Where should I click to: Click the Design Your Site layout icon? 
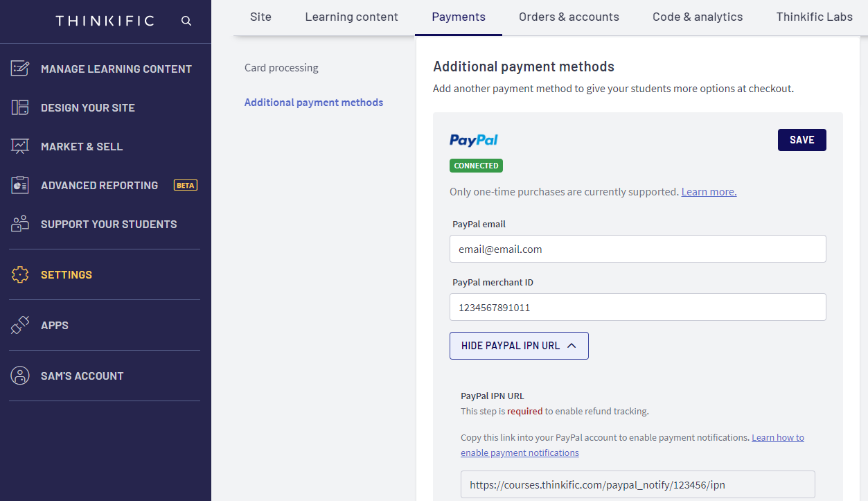point(20,107)
